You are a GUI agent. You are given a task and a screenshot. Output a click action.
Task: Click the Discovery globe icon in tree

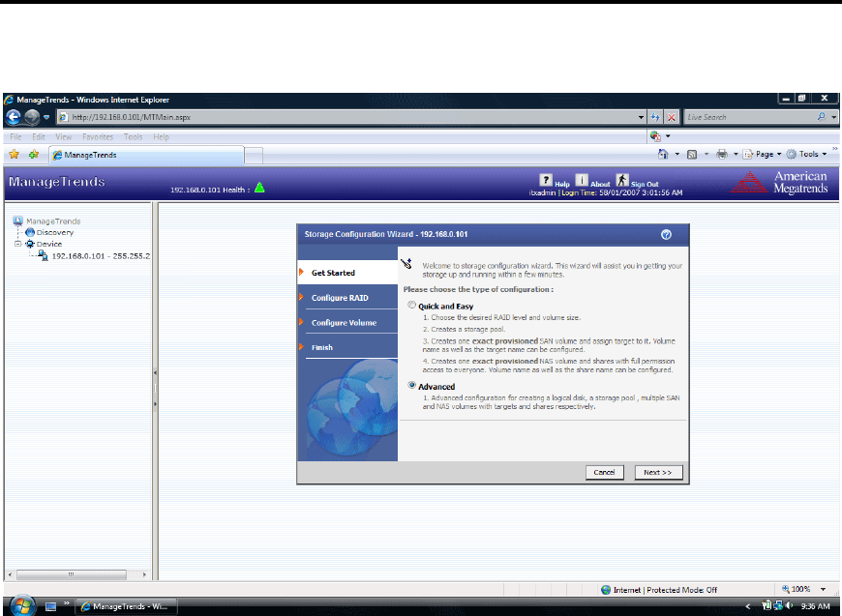(30, 232)
